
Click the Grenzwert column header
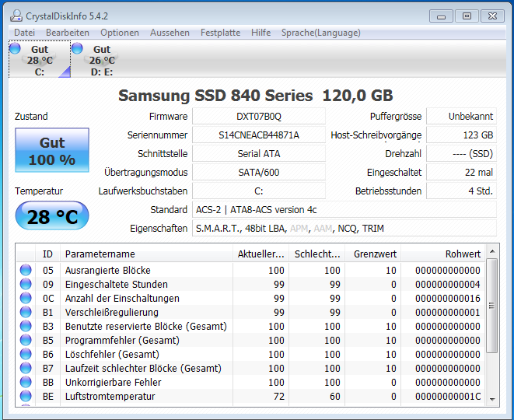pos(373,254)
